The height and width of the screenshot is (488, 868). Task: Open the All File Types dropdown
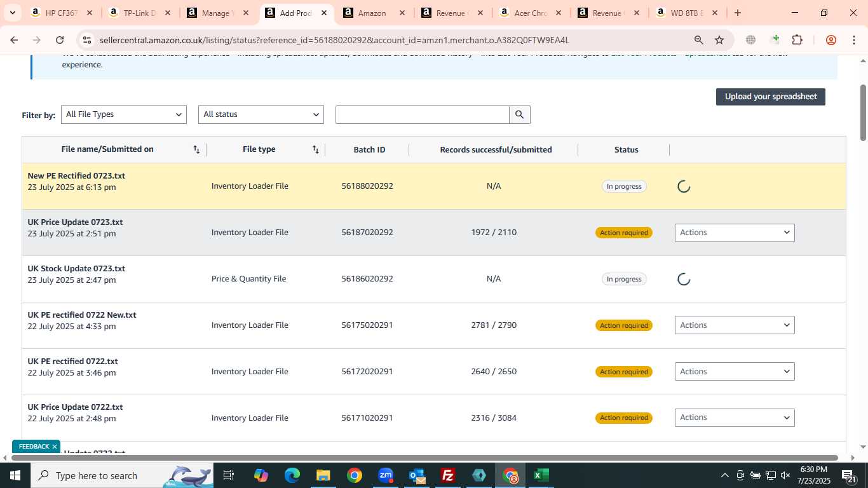[x=124, y=114]
